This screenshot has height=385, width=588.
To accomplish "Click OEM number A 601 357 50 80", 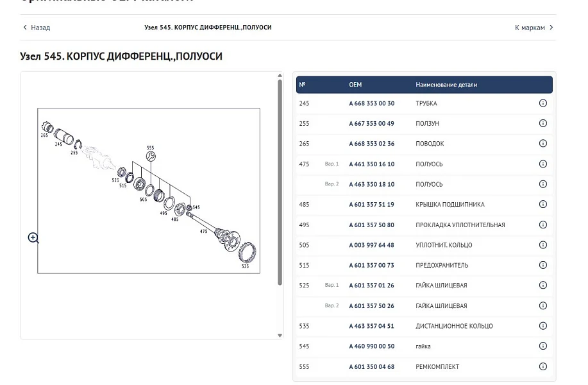I will pos(372,225).
